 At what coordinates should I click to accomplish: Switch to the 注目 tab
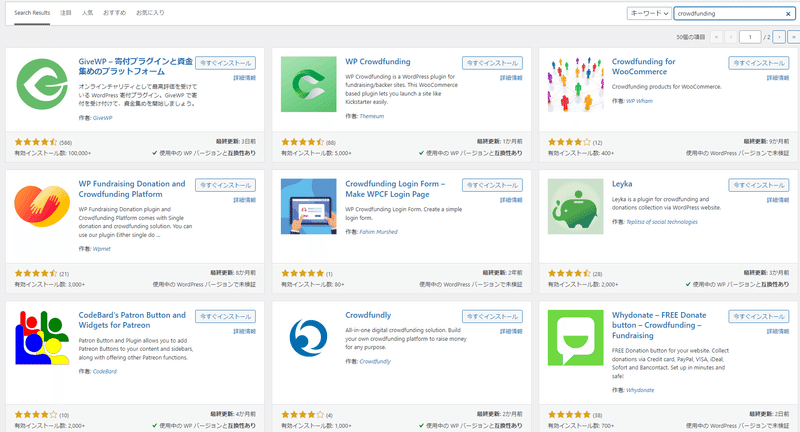66,13
